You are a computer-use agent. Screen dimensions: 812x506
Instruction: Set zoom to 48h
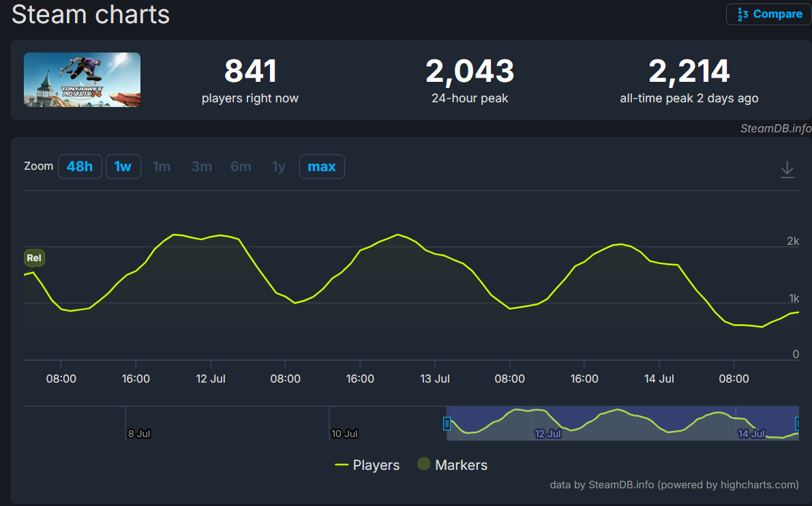[80, 166]
